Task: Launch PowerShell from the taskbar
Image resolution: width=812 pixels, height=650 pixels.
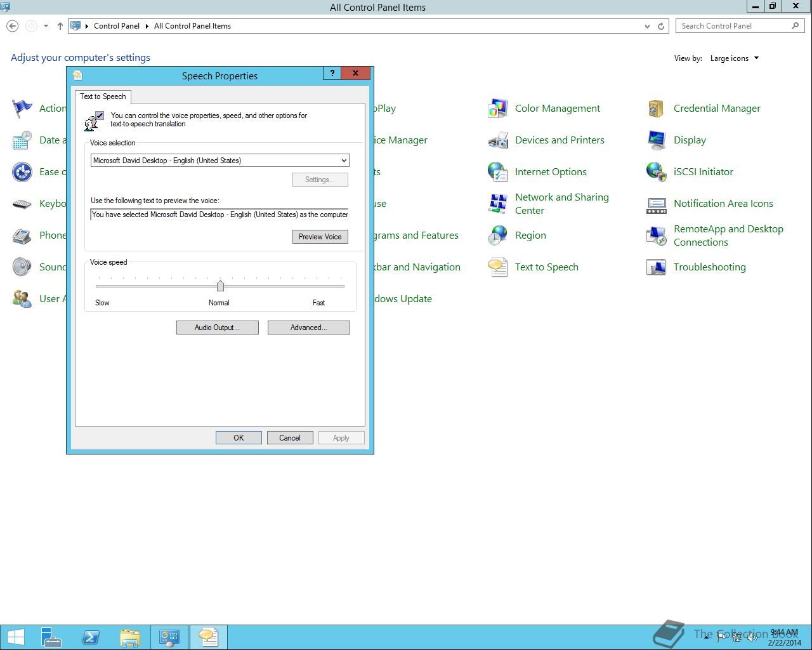Action: 91,637
